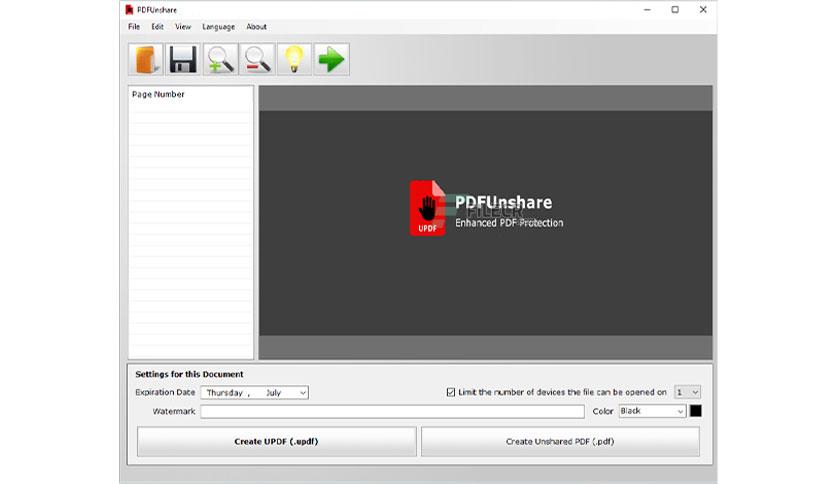Open a PDF file with the folder icon
Image resolution: width=836 pixels, height=484 pixels.
(x=146, y=59)
